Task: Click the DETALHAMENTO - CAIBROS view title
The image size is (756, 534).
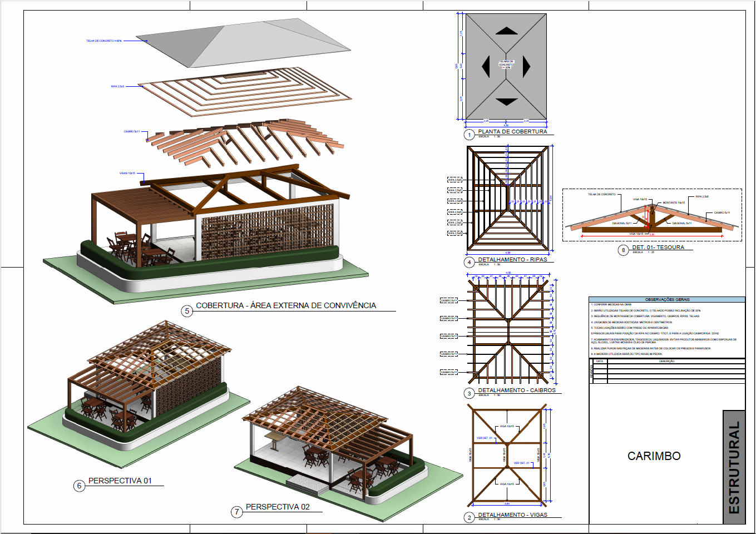Action: [x=517, y=390]
